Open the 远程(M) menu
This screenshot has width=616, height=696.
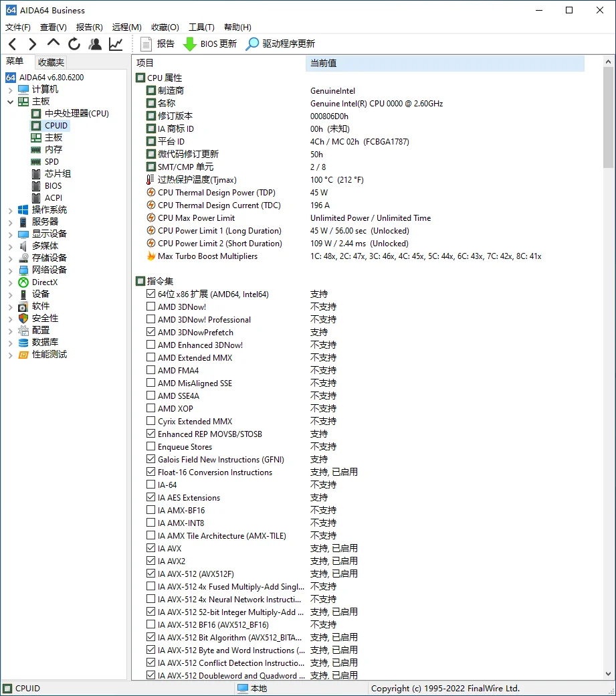(x=126, y=27)
